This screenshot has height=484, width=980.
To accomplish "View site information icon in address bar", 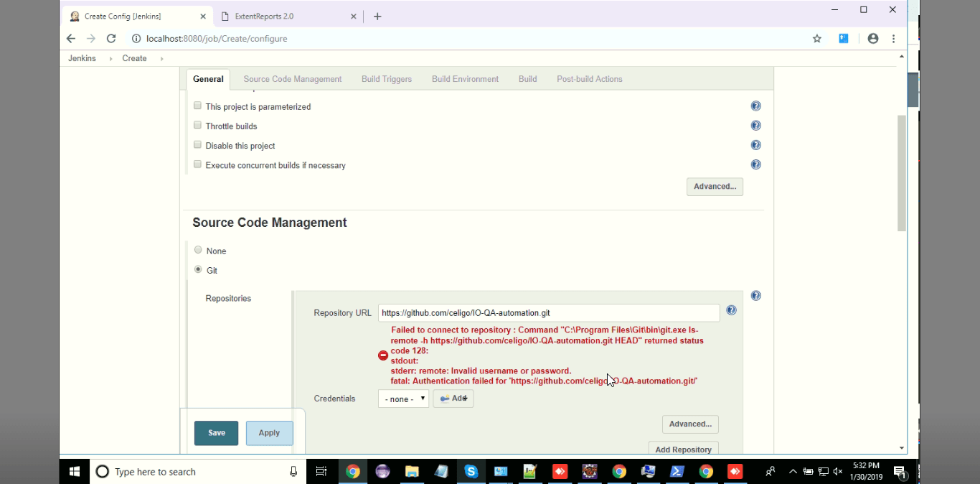I will (x=136, y=39).
